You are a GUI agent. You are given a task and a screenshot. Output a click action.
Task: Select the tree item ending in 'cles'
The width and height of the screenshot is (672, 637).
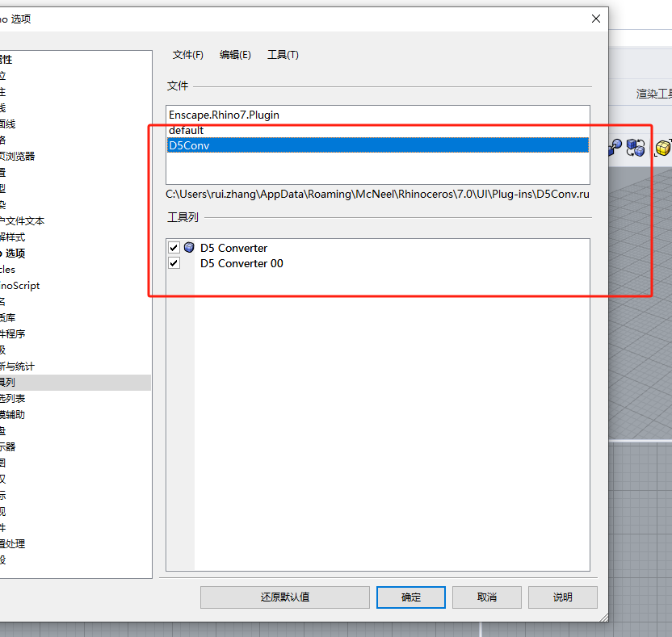[8, 270]
